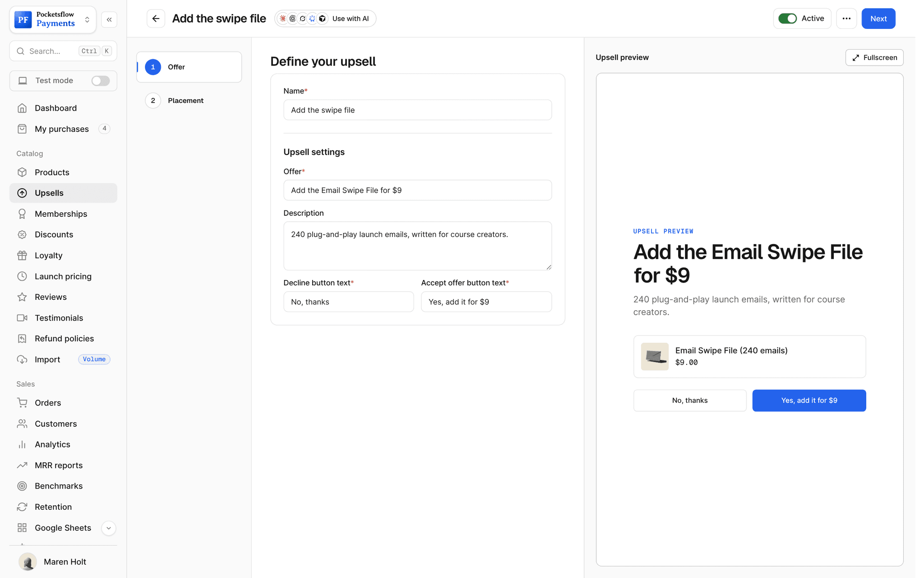Open the MRR reports menu item
This screenshot has width=924, height=578.
point(63,465)
